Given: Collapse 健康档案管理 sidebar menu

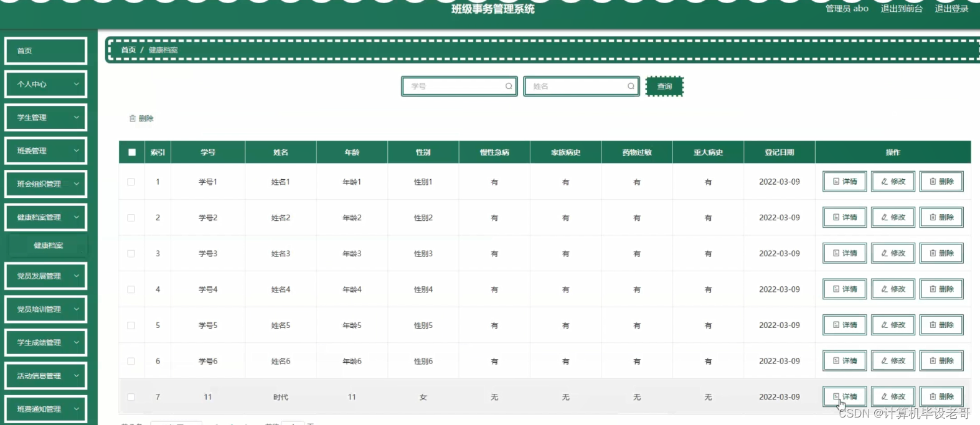Looking at the screenshot, I should [45, 217].
